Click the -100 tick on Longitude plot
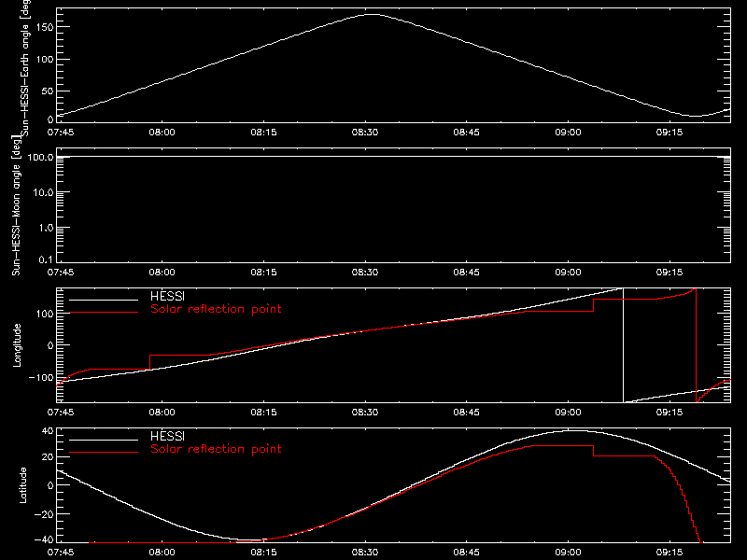 (42, 377)
